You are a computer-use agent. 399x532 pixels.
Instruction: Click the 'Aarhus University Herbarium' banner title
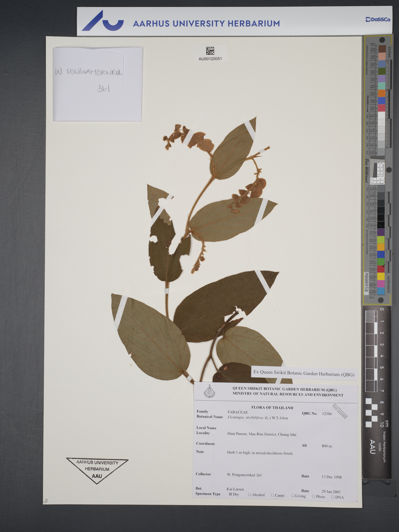coord(206,24)
